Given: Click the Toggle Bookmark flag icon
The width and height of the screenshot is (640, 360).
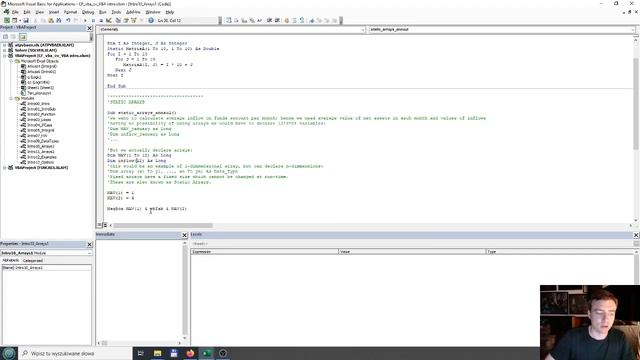Looking at the screenshot, I should click(312, 20).
